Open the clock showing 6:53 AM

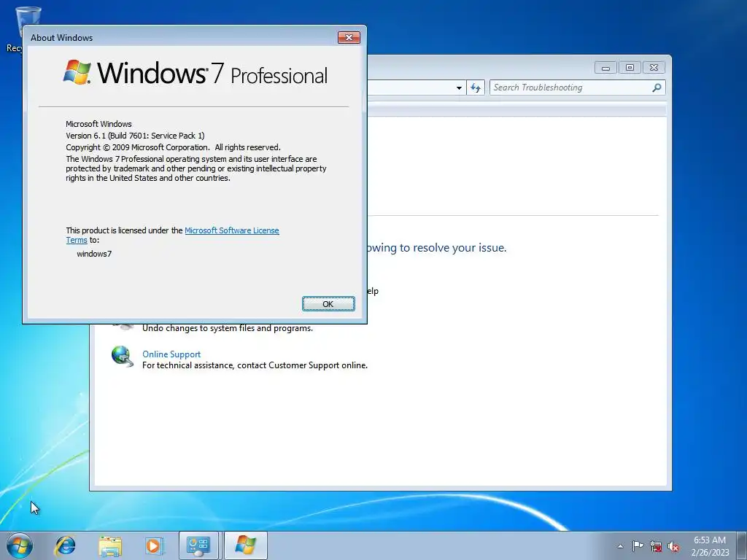710,546
